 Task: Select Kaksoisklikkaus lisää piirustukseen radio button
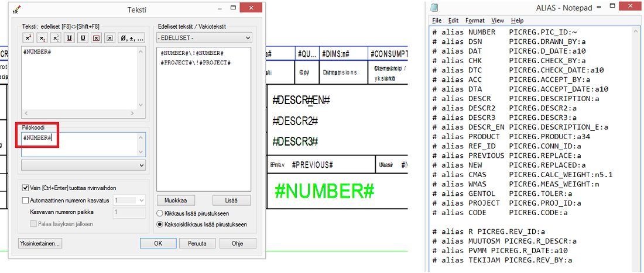click(x=160, y=224)
